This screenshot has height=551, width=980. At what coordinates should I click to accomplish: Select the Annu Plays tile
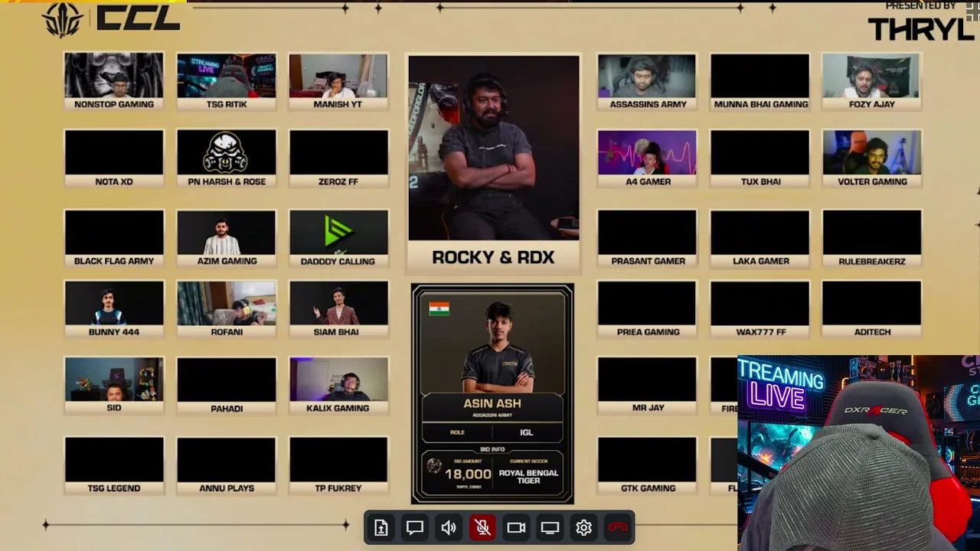[227, 465]
